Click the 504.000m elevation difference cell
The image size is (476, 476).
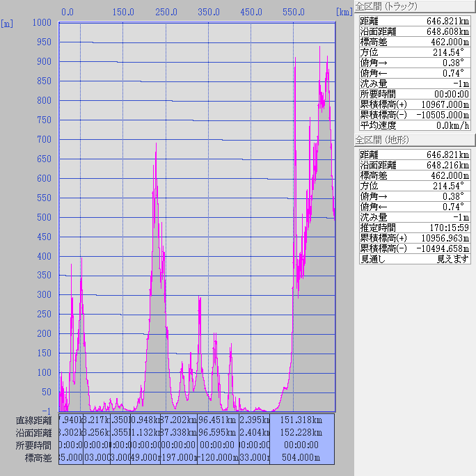click(x=301, y=457)
